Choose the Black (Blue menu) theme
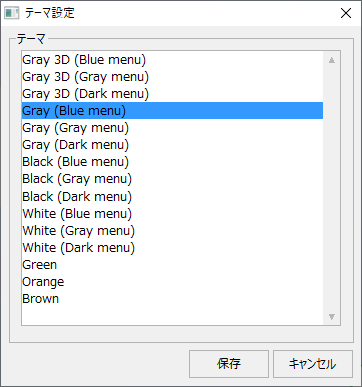 [x=172, y=162]
